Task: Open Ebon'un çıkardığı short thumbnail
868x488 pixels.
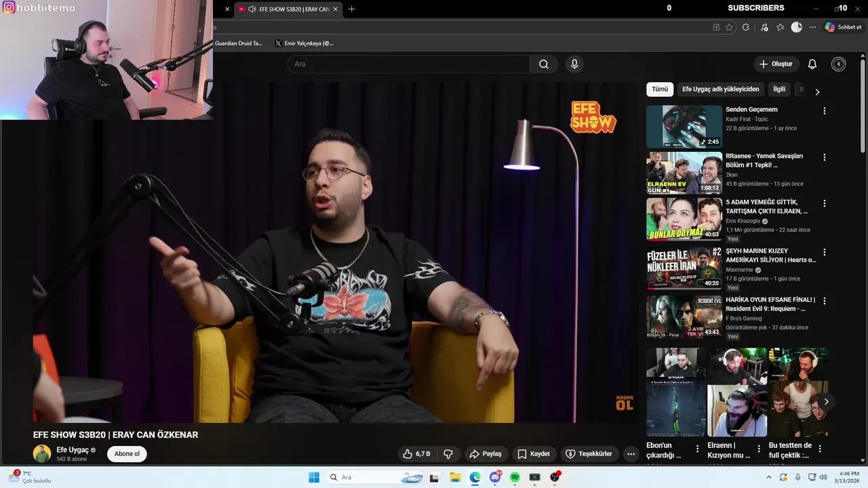Action: pos(676,392)
